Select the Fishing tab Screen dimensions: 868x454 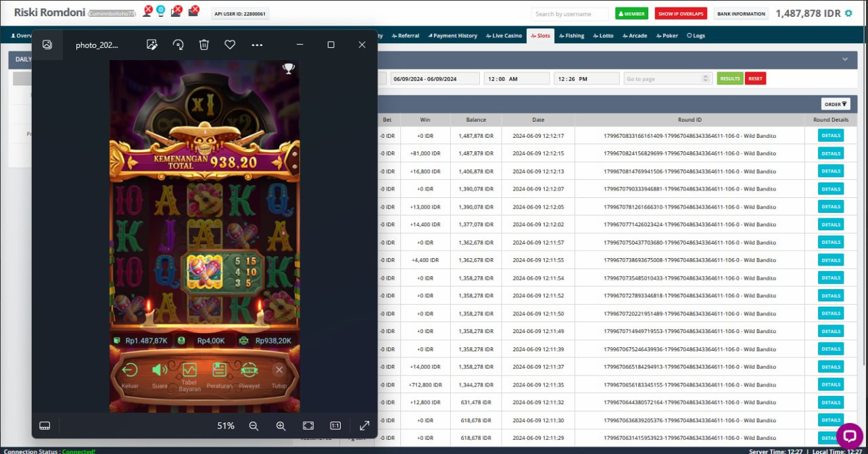(x=572, y=36)
